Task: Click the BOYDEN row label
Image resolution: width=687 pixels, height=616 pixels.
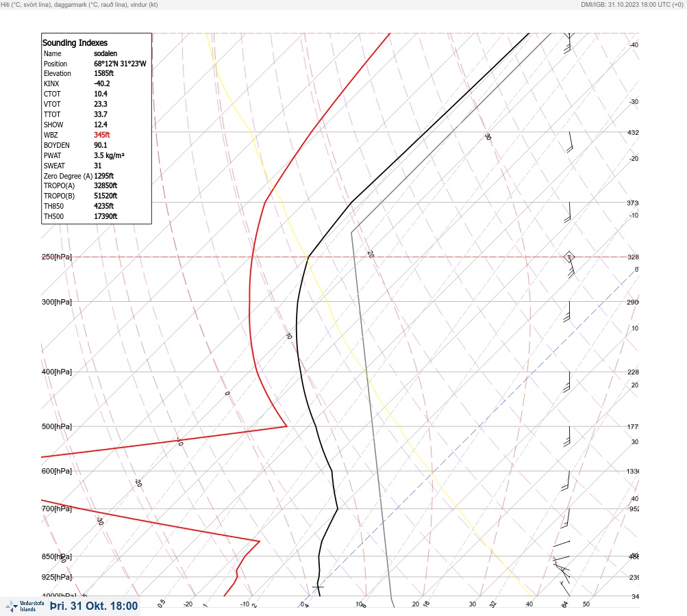Action: point(57,145)
